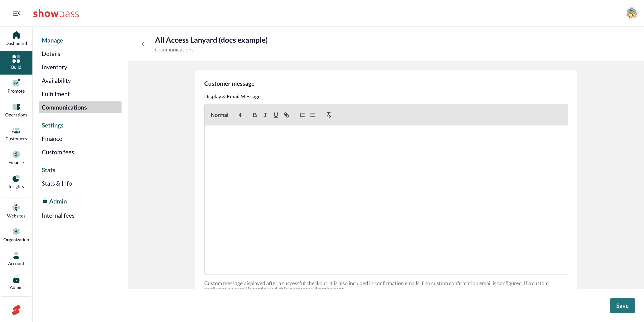This screenshot has height=322, width=644.
Task: Insert a numbered list
Action: click(302, 115)
